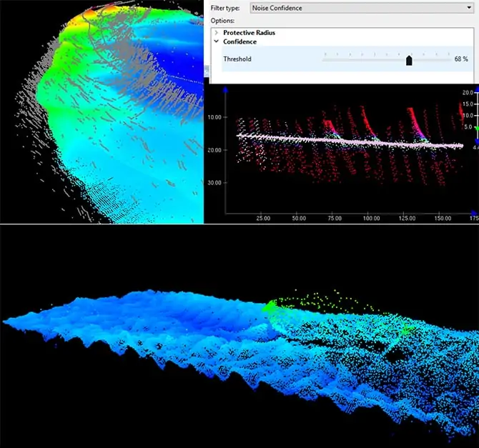
Task: Click the 15.0 scale label at right
Action: click(x=468, y=104)
